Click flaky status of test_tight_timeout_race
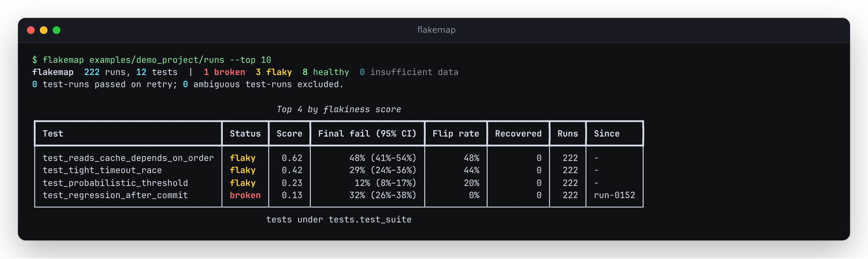Screen dimensions: 868x259 [x=243, y=171]
